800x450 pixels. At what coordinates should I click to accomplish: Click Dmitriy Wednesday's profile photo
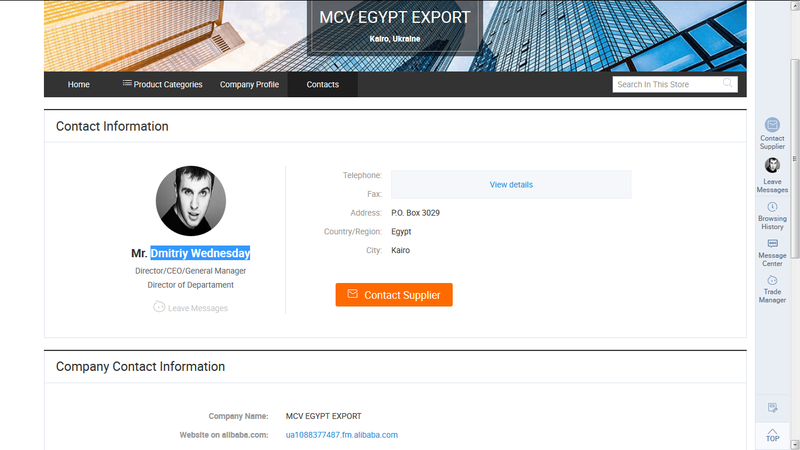[191, 201]
